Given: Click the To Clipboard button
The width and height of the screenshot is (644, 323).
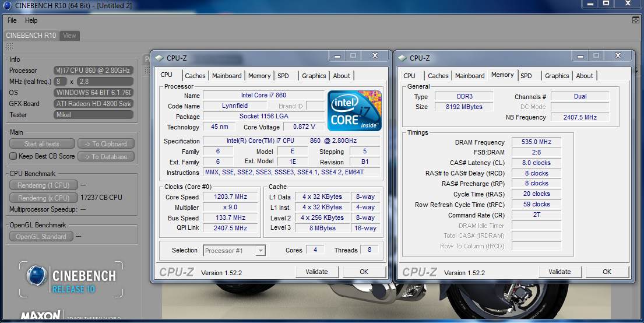Looking at the screenshot, I should tap(105, 144).
